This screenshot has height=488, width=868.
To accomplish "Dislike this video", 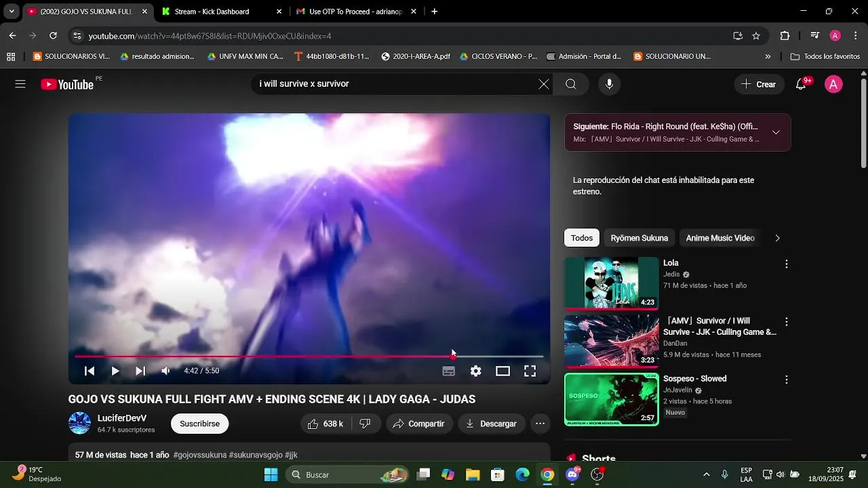I will pos(365,424).
